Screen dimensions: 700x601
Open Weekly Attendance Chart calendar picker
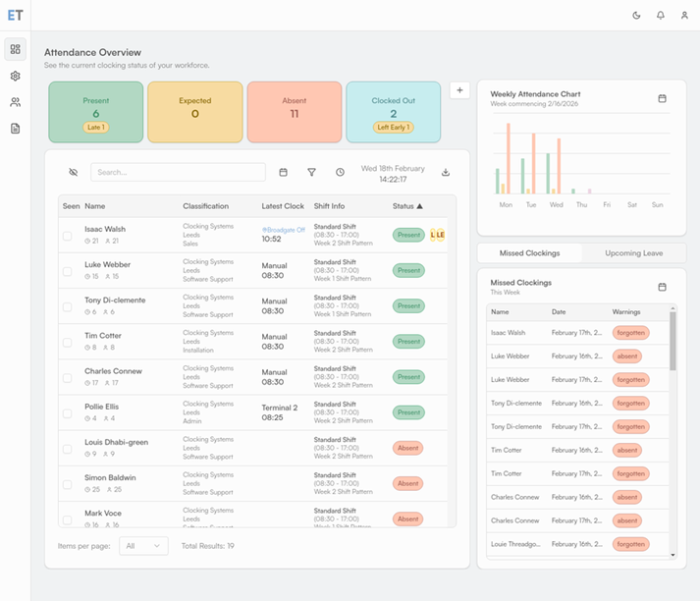click(x=662, y=98)
